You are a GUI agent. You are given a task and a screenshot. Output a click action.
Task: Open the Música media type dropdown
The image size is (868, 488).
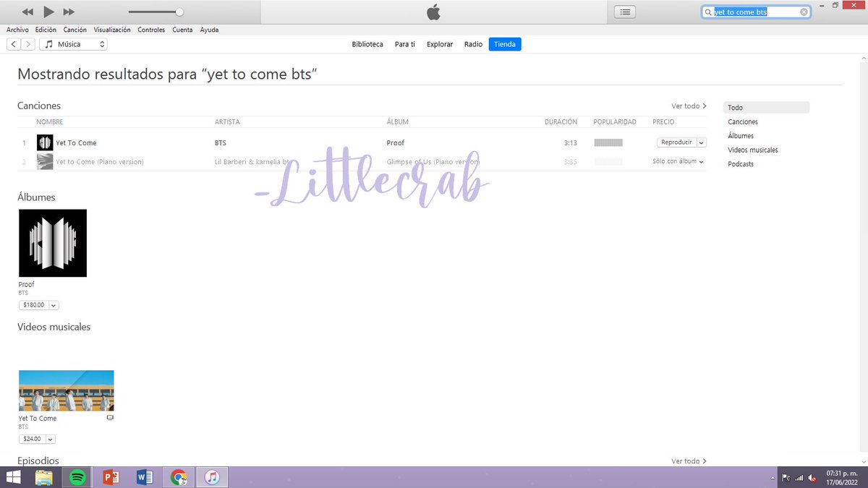point(73,44)
